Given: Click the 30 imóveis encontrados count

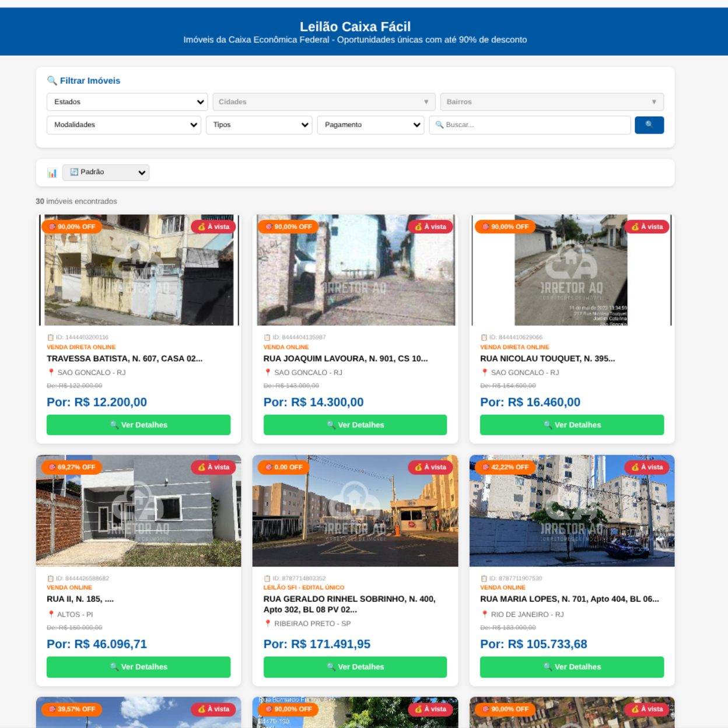Looking at the screenshot, I should tap(76, 201).
